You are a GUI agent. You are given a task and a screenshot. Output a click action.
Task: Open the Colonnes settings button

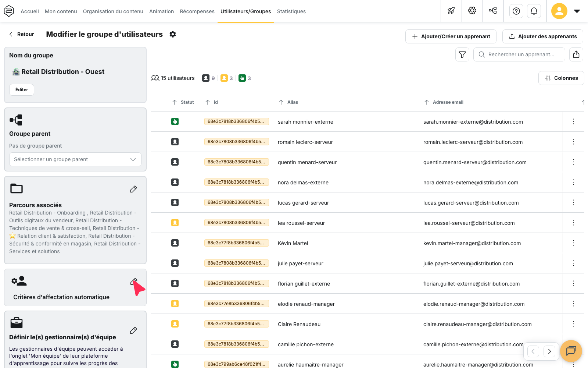pyautogui.click(x=561, y=78)
